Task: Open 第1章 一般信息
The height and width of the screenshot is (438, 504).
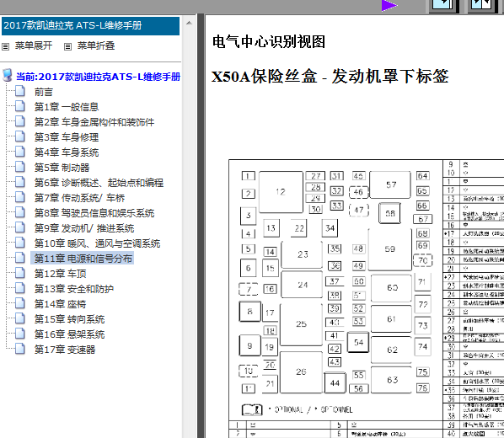Action: point(67,107)
